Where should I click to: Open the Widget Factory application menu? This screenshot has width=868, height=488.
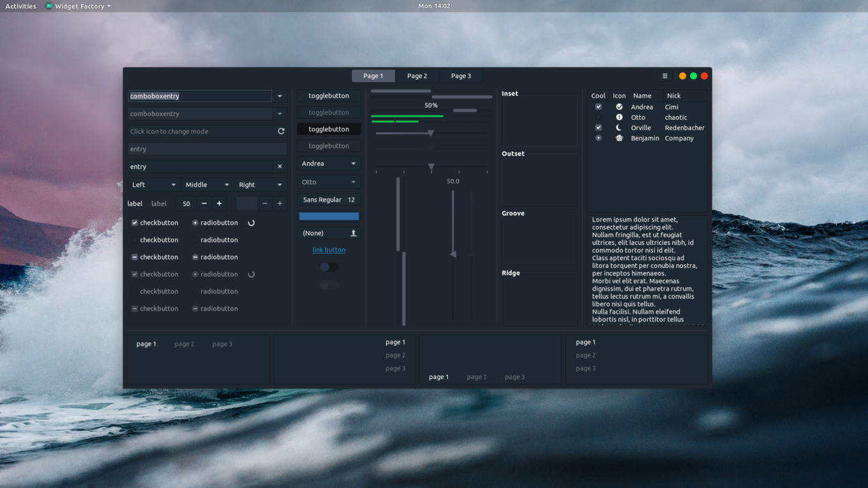pos(78,6)
